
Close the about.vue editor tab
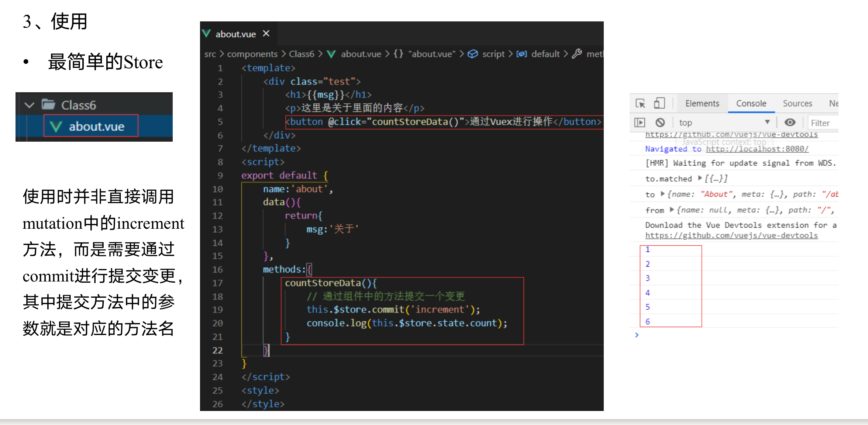click(266, 34)
